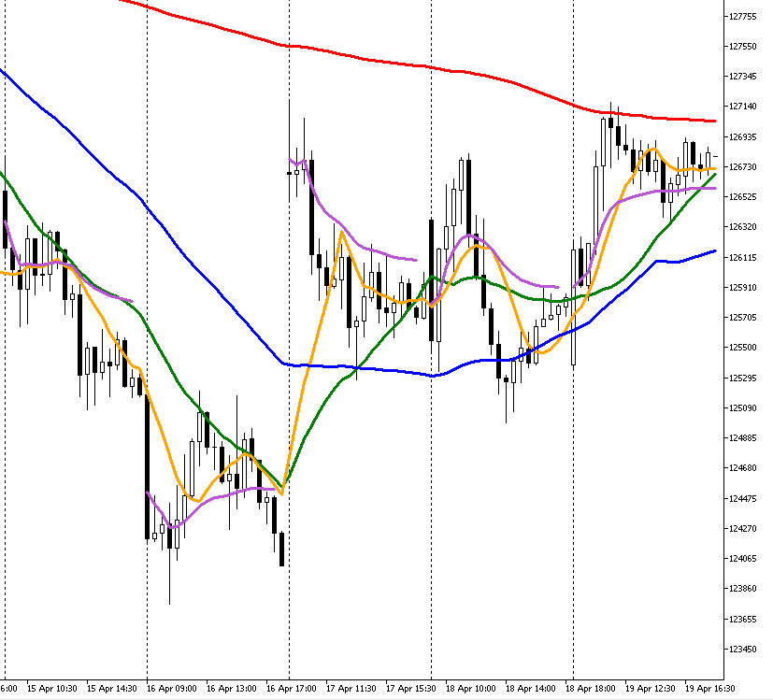Image resolution: width=773 pixels, height=700 pixels.
Task: Click the 127140 price label
Action: click(742, 107)
